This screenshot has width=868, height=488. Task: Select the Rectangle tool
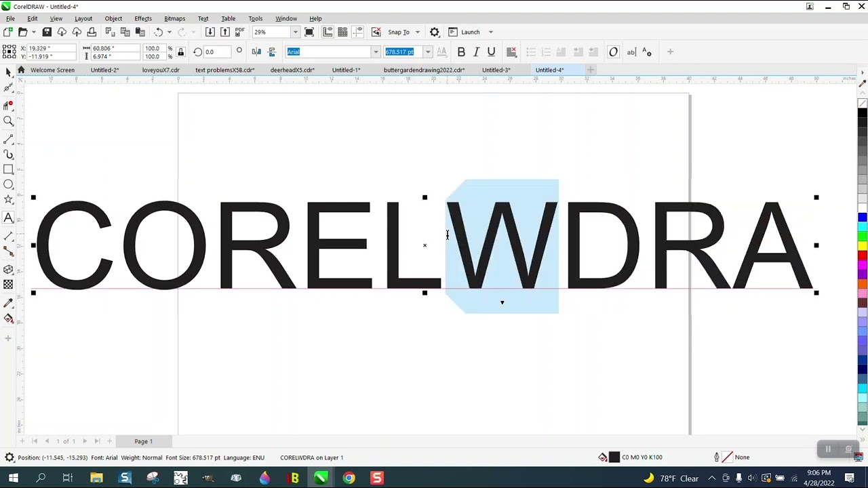click(x=8, y=169)
